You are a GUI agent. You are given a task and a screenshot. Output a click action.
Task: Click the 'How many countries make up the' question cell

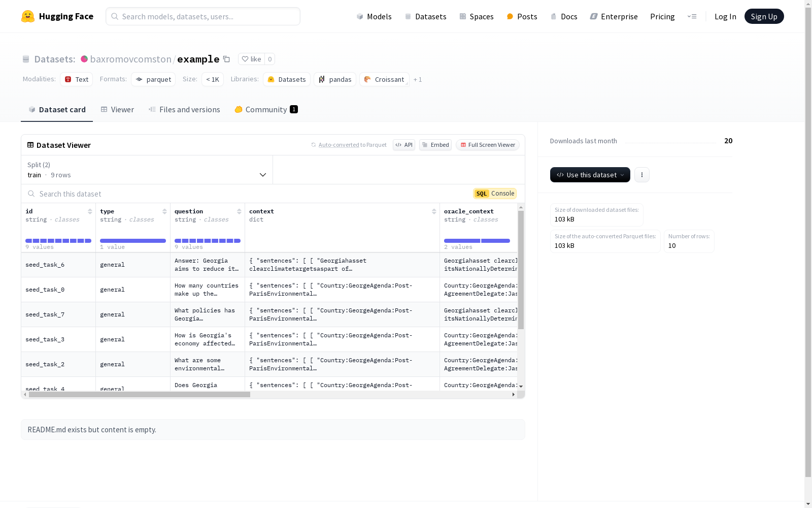pos(208,290)
